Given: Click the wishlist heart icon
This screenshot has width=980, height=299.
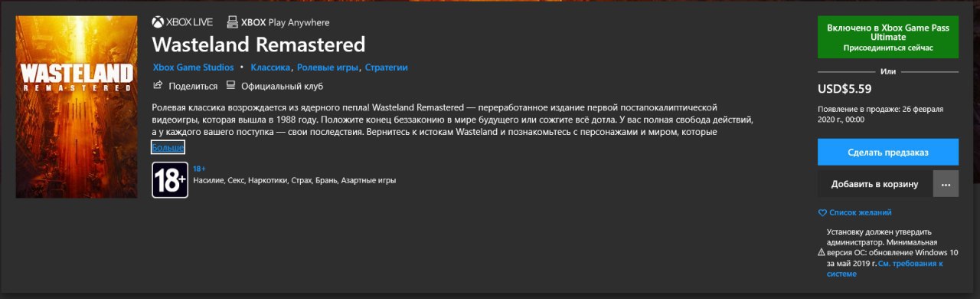Looking at the screenshot, I should tap(822, 212).
